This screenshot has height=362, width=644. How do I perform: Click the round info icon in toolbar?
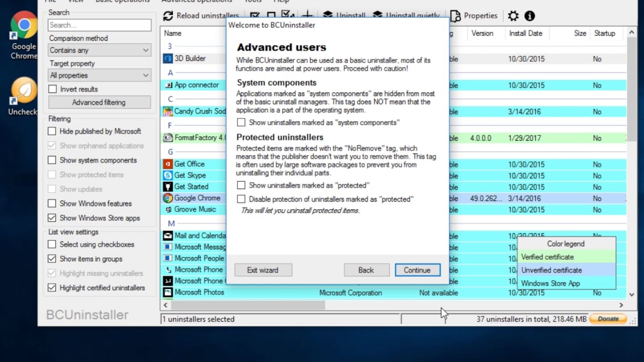coord(530,16)
